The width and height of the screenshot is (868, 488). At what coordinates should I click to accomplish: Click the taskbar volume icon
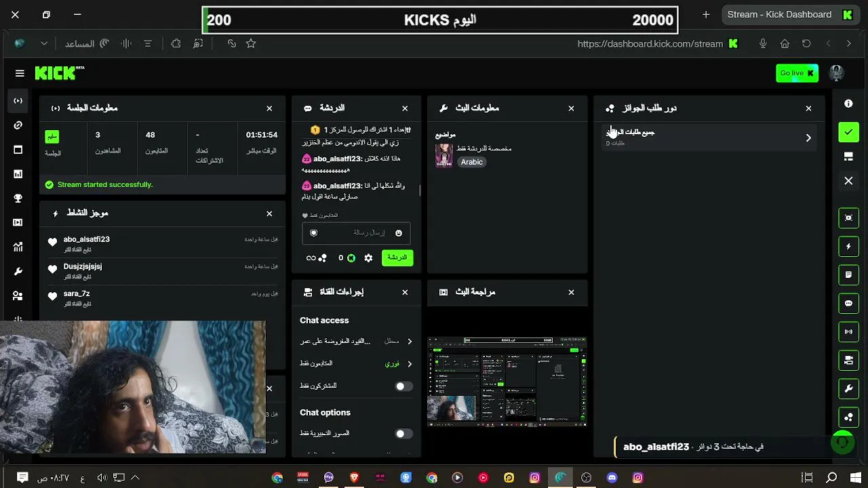[x=101, y=478]
